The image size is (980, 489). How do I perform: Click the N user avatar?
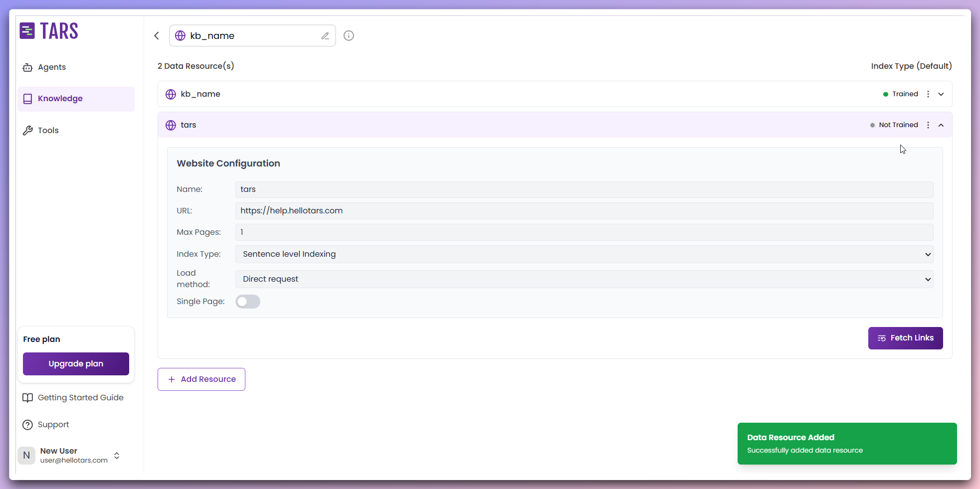tap(26, 455)
